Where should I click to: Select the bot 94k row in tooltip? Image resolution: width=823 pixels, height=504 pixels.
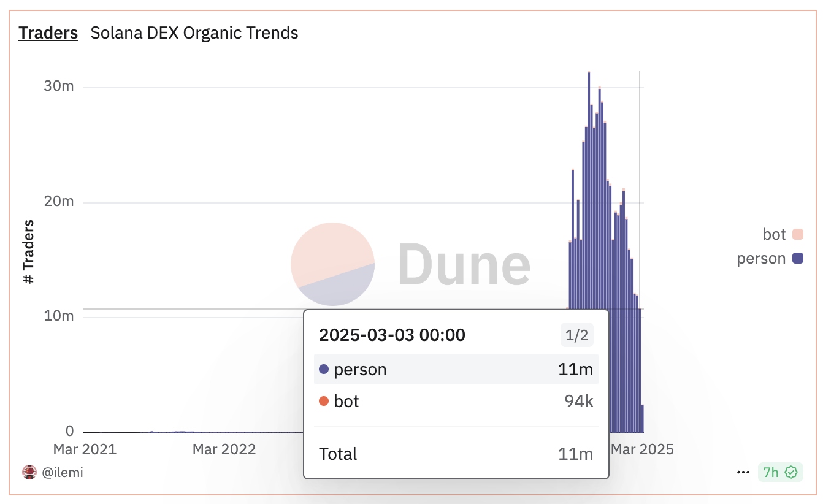[456, 402]
